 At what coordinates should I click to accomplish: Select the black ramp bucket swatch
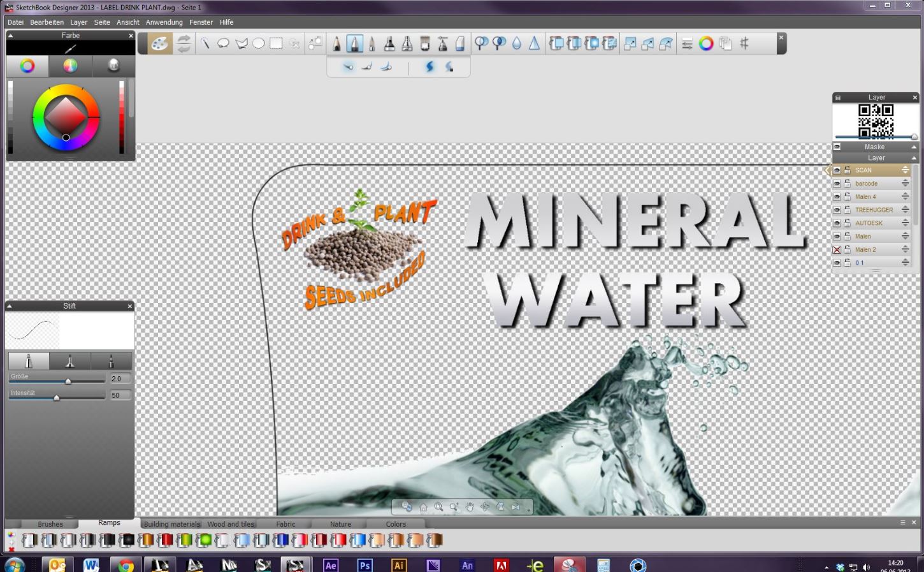[126, 540]
